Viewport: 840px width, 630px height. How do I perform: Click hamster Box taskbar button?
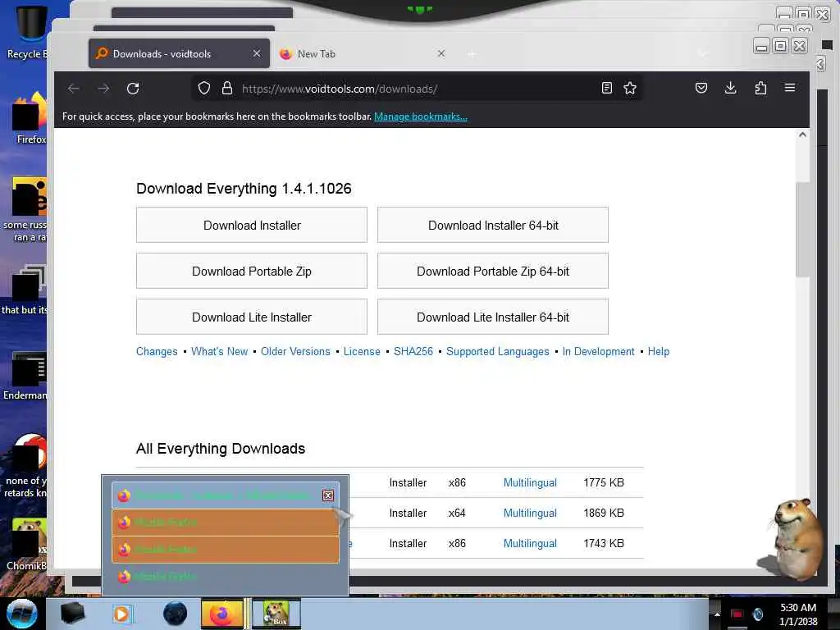(276, 614)
